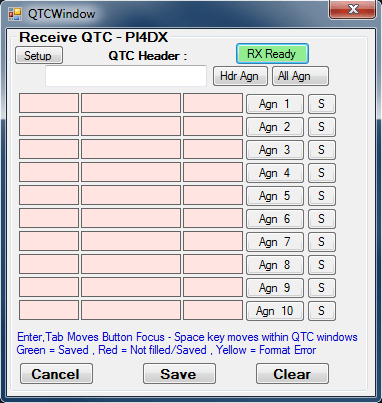Request repeat with Agn 7 button

275,242
